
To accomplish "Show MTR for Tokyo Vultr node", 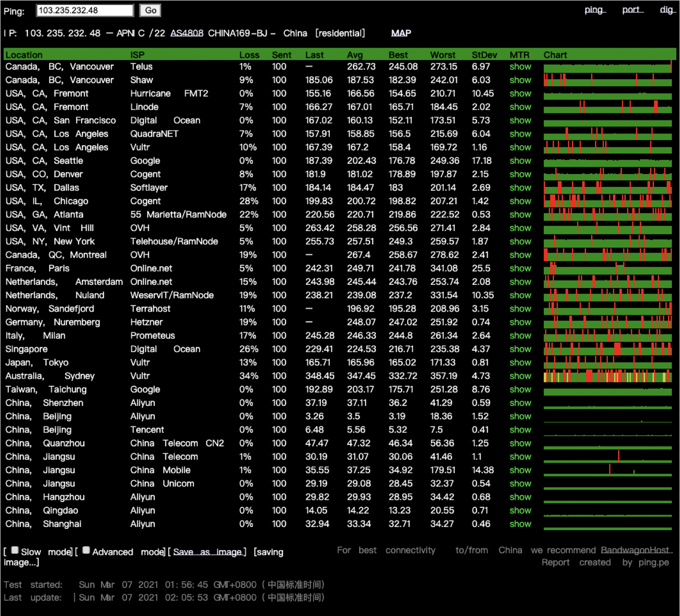I will pos(520,362).
